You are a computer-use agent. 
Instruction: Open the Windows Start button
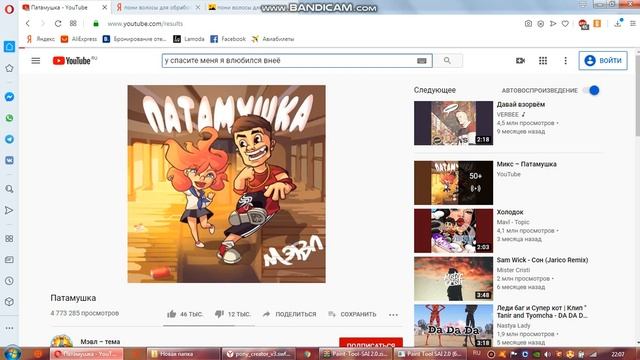[12, 353]
